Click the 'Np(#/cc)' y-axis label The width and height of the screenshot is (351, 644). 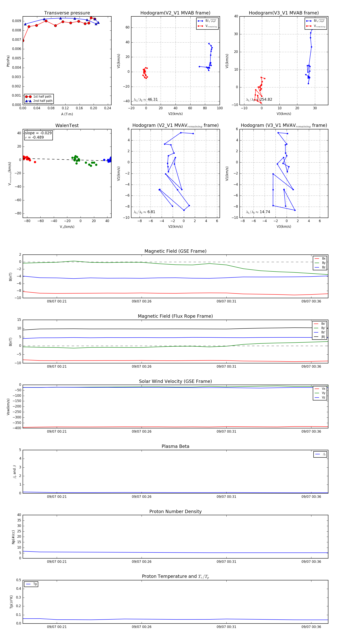(x=13, y=537)
